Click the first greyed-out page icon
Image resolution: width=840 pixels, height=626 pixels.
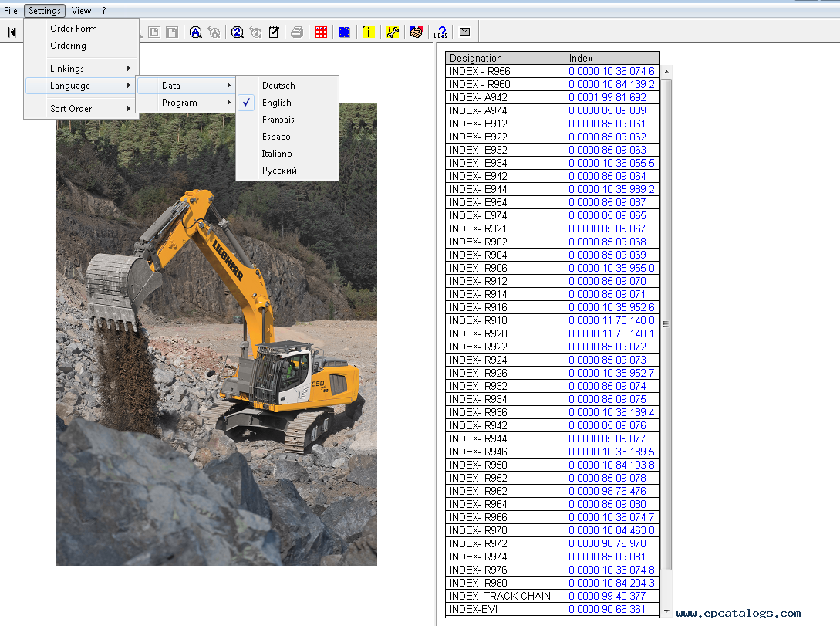[x=154, y=32]
